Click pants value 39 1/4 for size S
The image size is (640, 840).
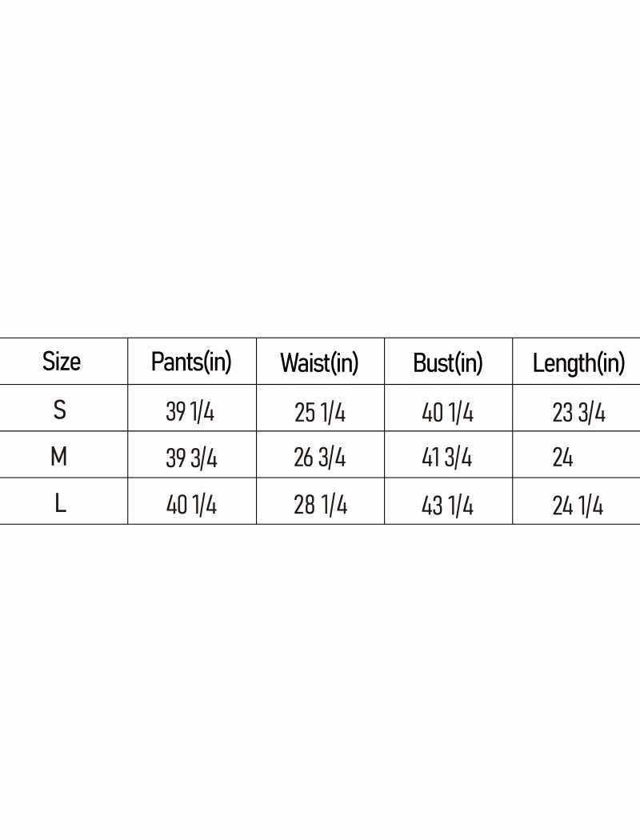[x=190, y=412]
